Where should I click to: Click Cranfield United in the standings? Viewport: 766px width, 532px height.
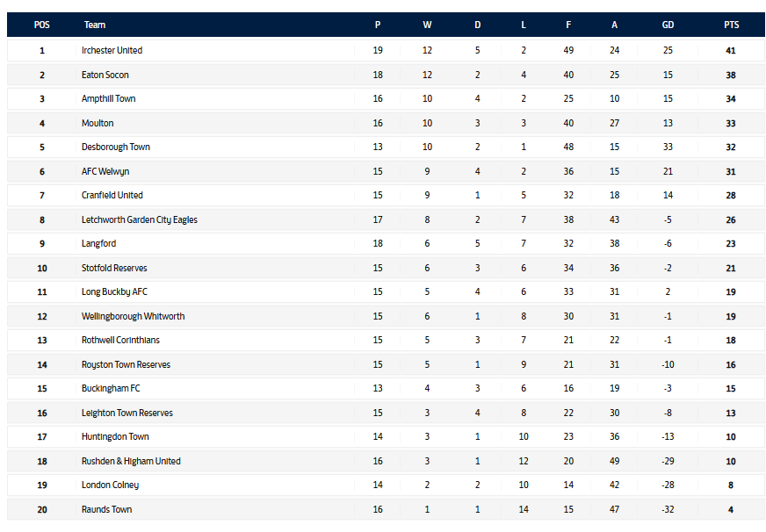point(112,196)
